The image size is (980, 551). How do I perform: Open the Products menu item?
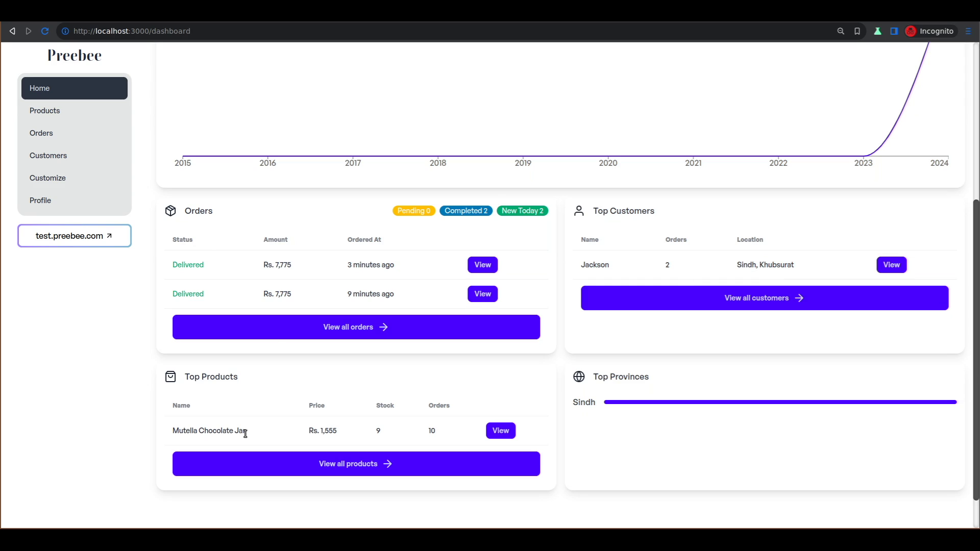(x=44, y=110)
